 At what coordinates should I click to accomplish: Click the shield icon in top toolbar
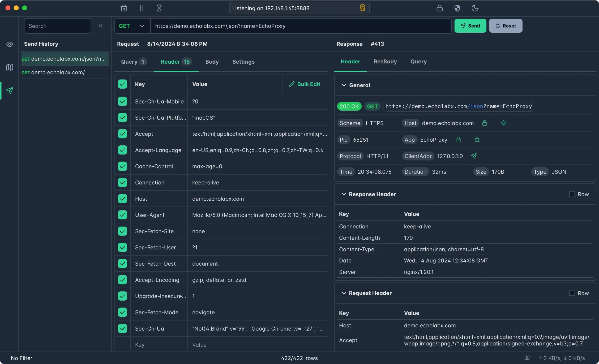(x=457, y=8)
